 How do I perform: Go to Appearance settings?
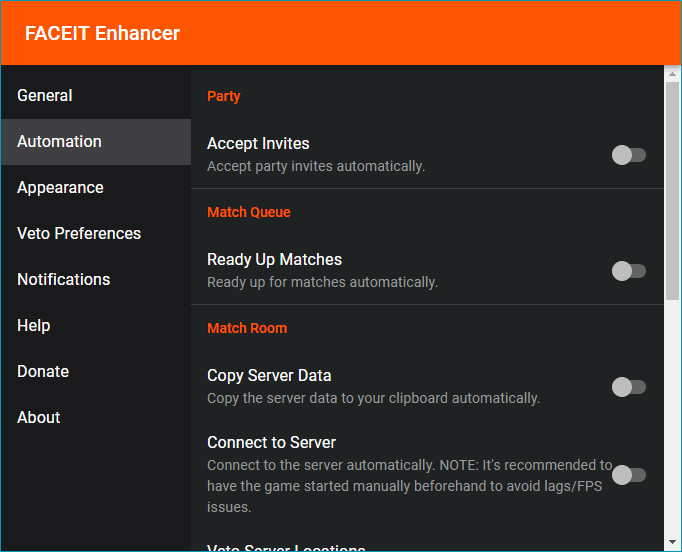point(96,188)
